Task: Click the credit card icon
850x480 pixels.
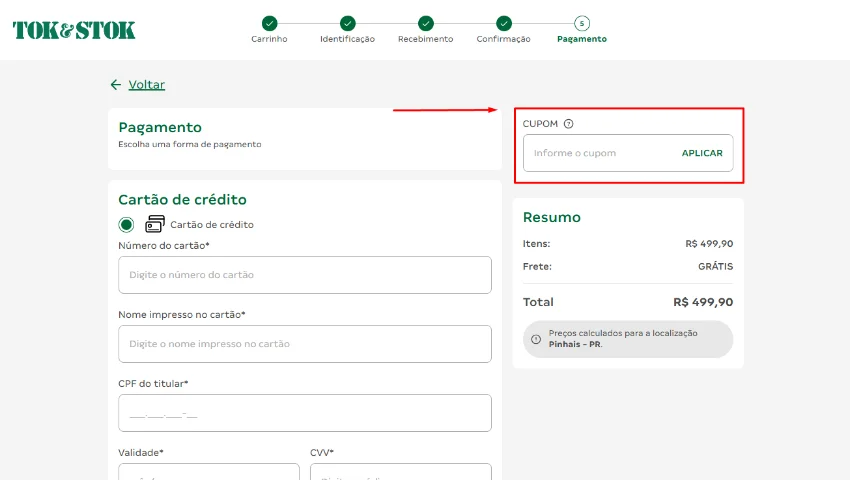Action: (x=154, y=224)
